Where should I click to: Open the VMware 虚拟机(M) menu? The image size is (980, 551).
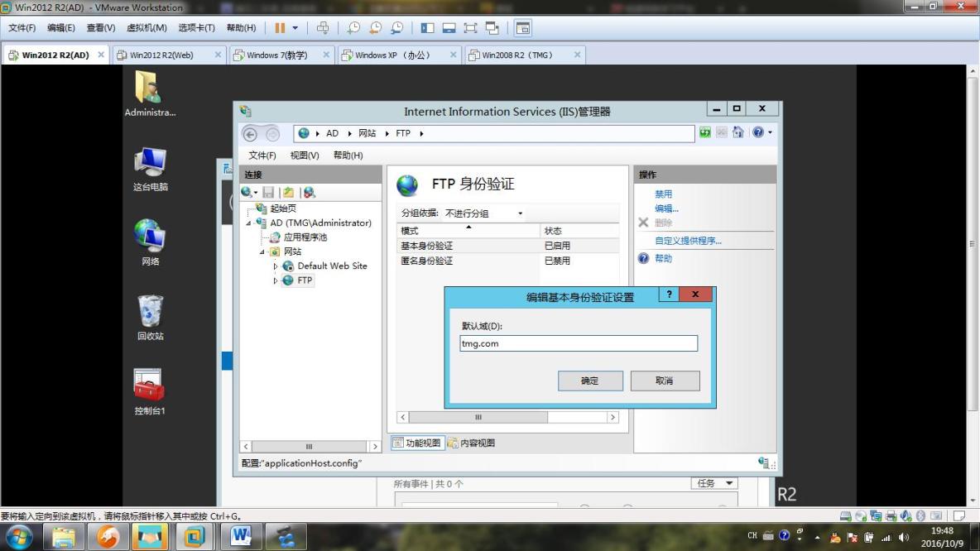point(147,28)
